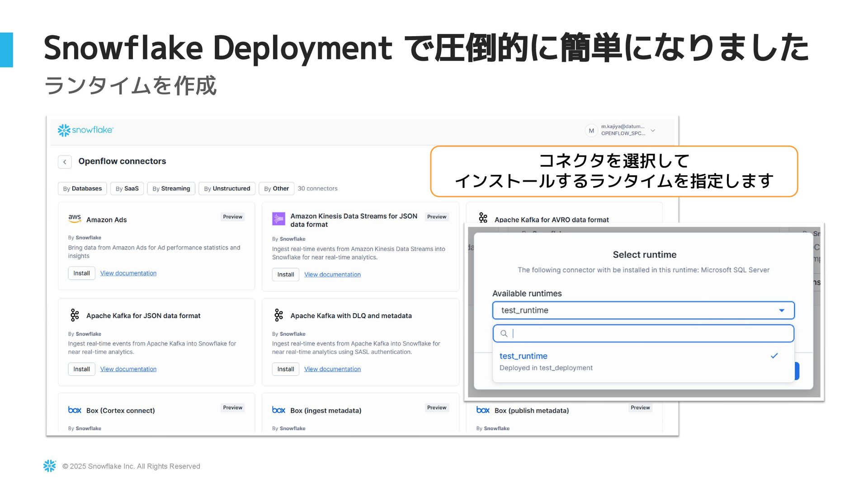Click the Amazon Kinesis Data Streams icon
The image size is (868, 488).
(278, 219)
